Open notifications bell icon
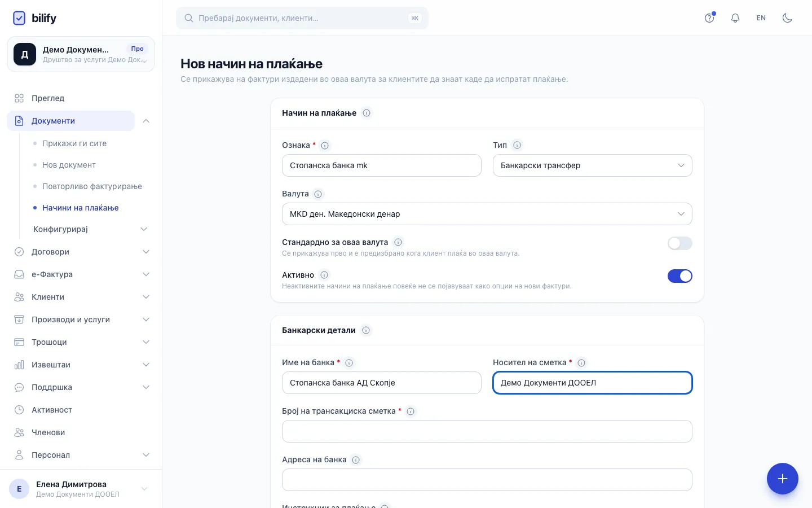 tap(735, 18)
